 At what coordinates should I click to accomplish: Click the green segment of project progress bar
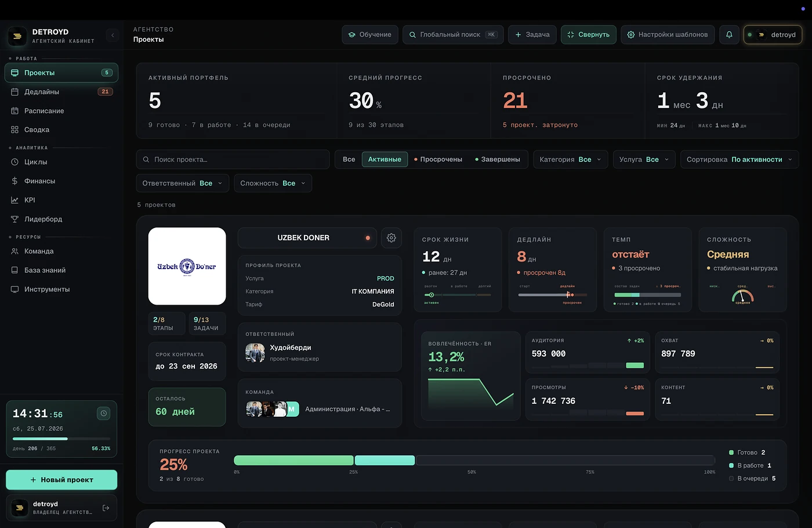coord(293,461)
